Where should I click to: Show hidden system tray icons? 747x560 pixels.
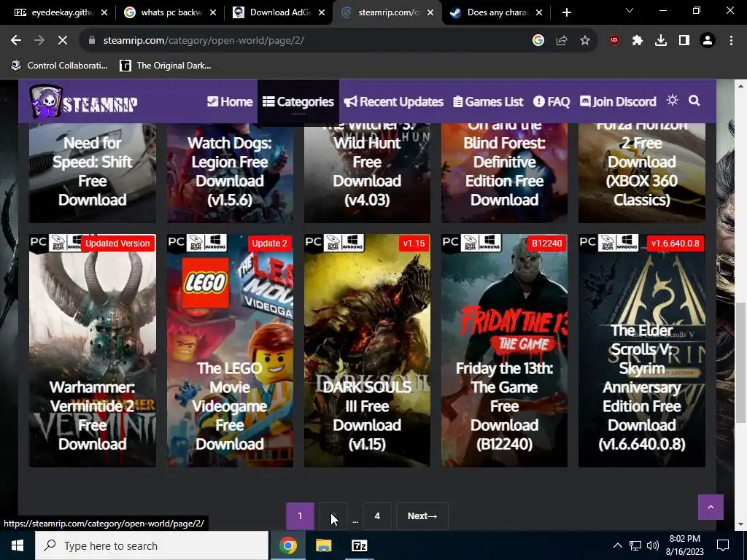617,545
